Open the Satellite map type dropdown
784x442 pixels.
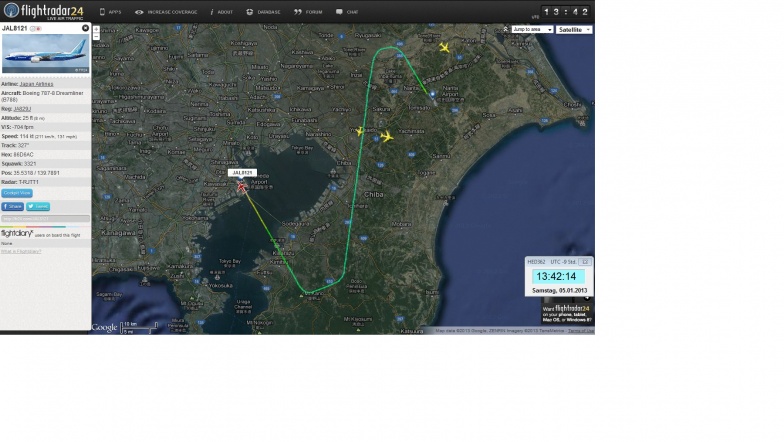pos(574,30)
